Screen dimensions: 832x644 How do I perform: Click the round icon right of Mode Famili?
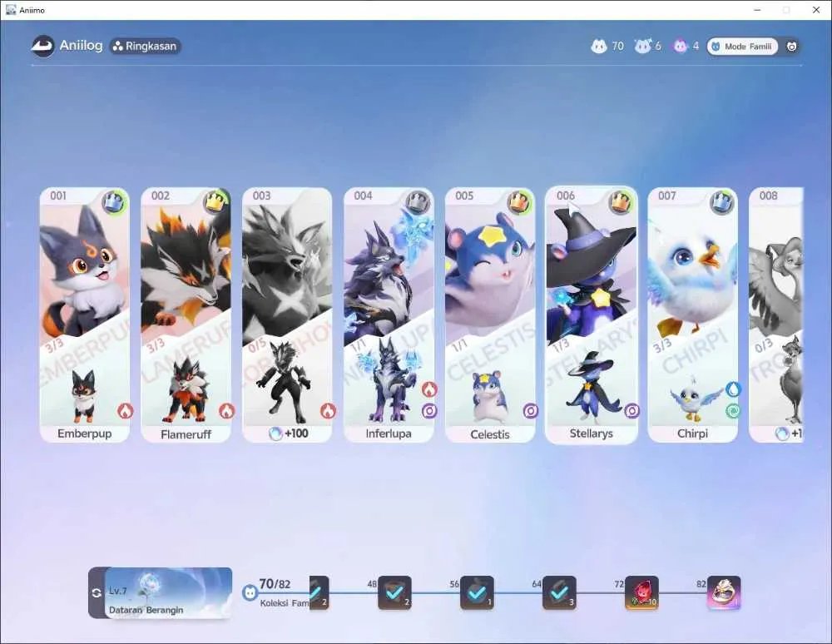[x=791, y=47]
